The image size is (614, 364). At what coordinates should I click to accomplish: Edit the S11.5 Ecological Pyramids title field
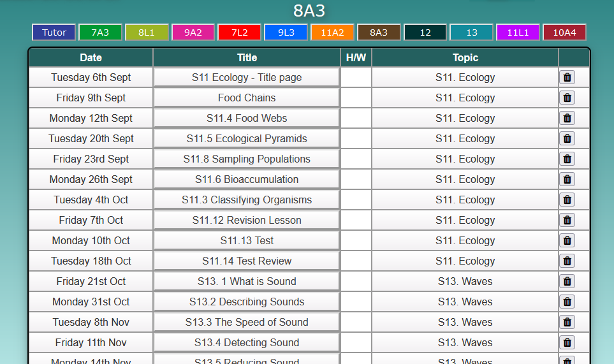247,138
